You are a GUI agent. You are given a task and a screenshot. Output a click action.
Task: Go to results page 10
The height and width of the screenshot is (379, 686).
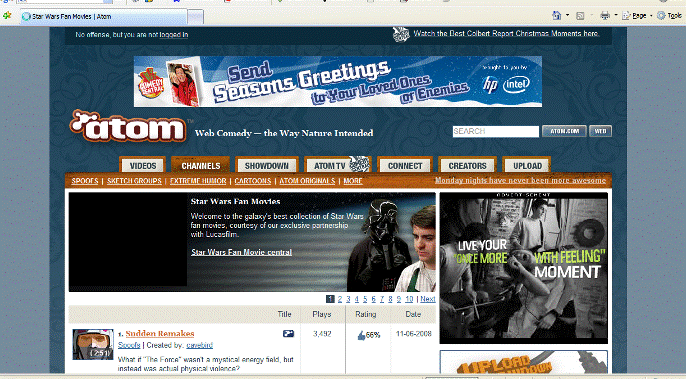click(409, 299)
